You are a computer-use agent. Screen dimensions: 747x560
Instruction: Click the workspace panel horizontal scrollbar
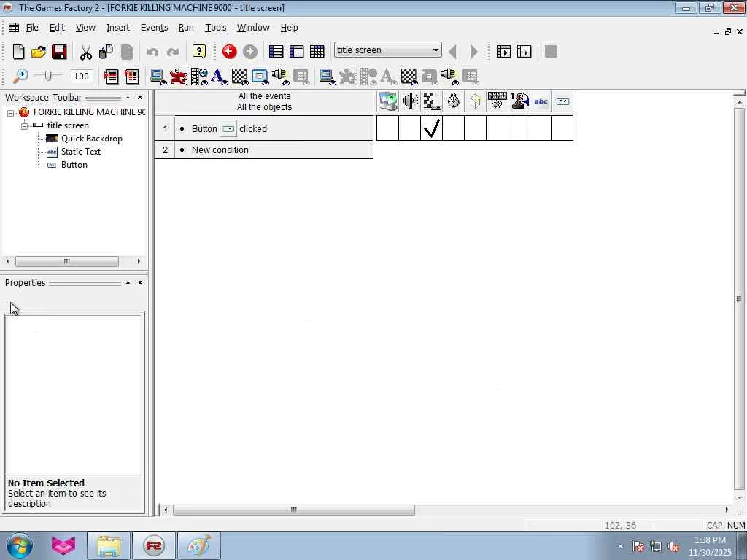tap(66, 261)
